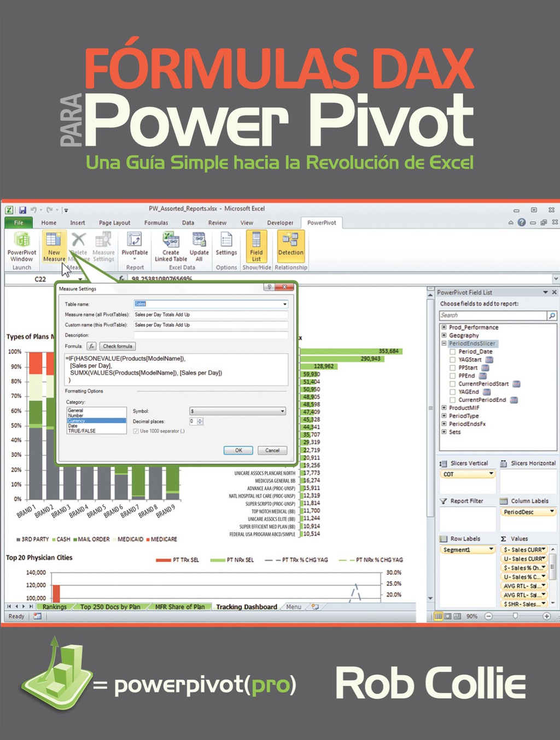This screenshot has height=740, width=560.
Task: Expand the ProductMIF table node
Action: point(444,407)
